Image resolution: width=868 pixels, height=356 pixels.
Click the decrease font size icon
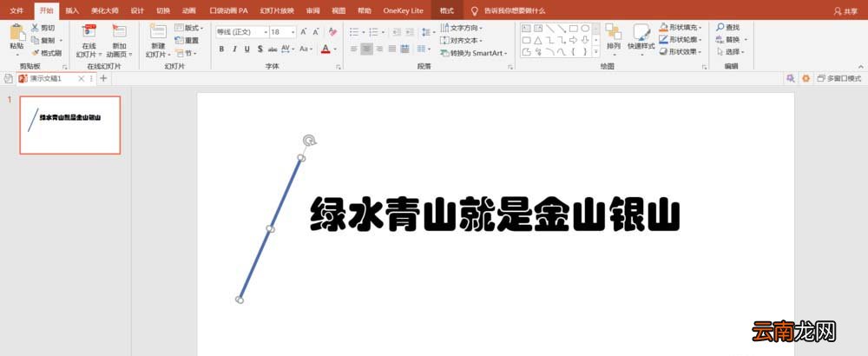pos(316,32)
